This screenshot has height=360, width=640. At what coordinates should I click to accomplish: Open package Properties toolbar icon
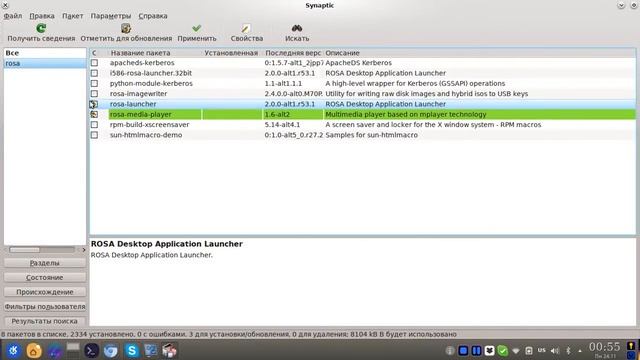click(246, 28)
